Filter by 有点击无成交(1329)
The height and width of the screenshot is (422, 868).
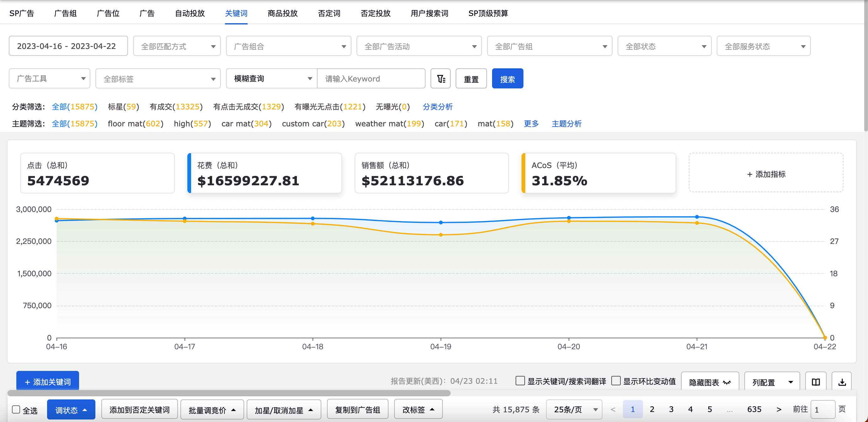tap(248, 107)
